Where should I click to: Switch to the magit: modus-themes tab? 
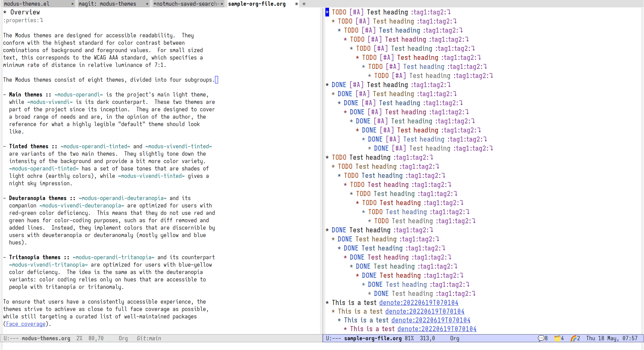coord(107,4)
